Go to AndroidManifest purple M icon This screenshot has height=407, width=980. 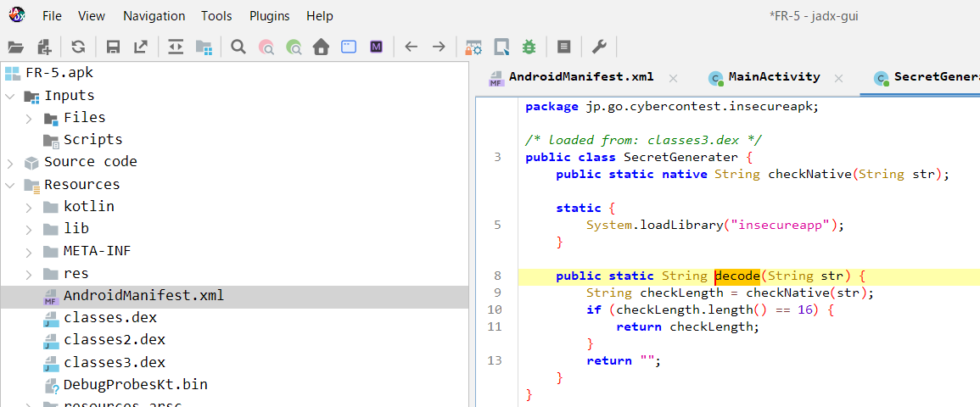[376, 46]
